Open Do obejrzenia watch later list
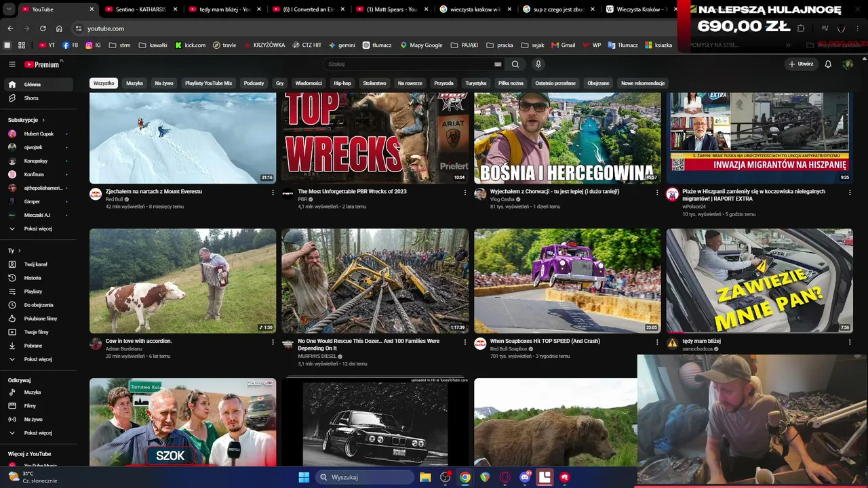Screen dimensions: 868x488 pyautogui.click(x=38, y=305)
